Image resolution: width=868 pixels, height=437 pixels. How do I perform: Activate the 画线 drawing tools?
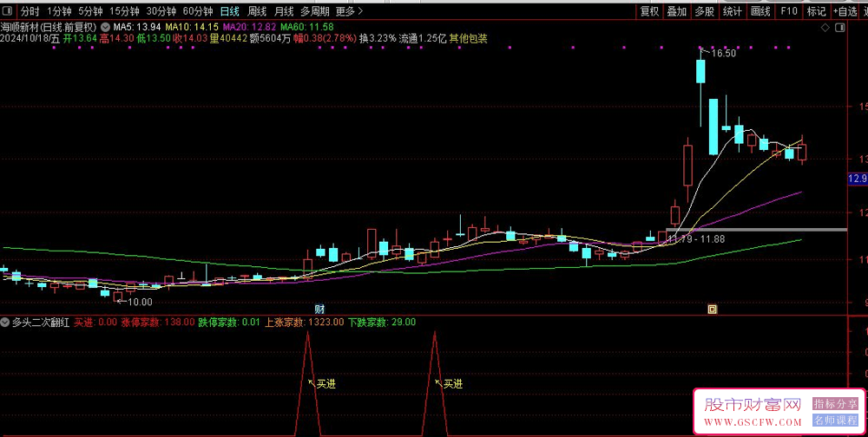[x=760, y=11]
